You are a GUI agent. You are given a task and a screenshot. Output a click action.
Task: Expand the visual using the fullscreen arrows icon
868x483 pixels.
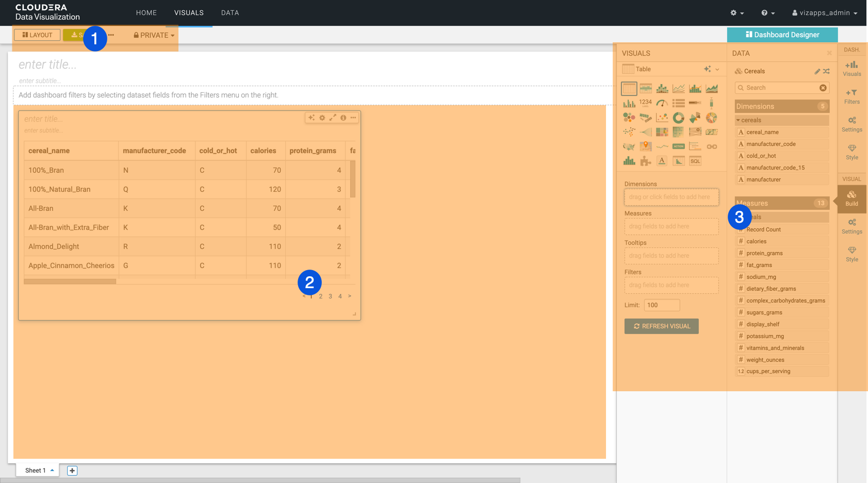(x=333, y=118)
